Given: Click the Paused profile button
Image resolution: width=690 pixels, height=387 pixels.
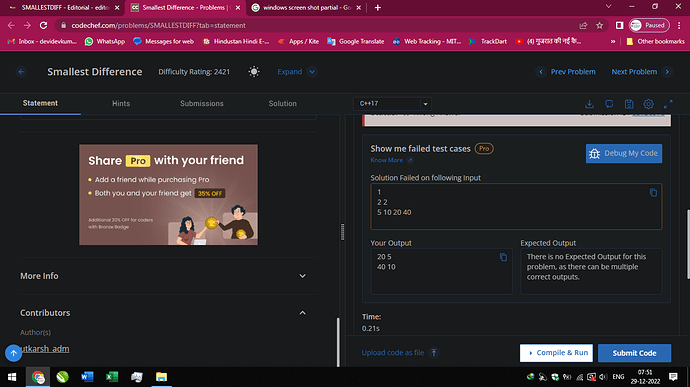Looking at the screenshot, I should click(x=649, y=26).
